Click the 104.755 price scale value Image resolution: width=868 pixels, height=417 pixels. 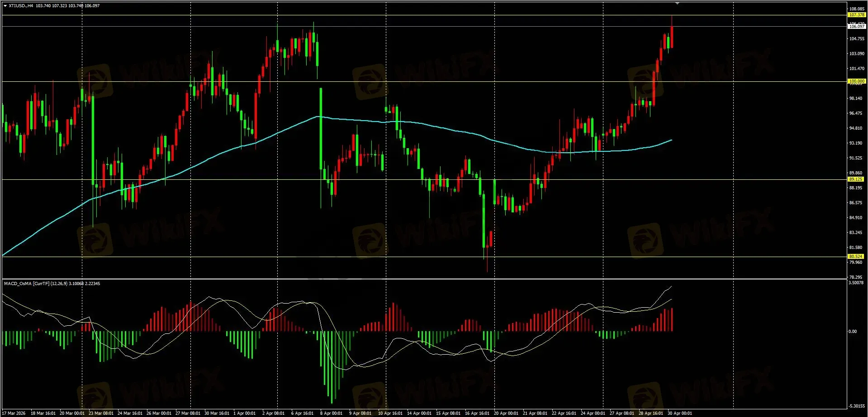point(857,39)
